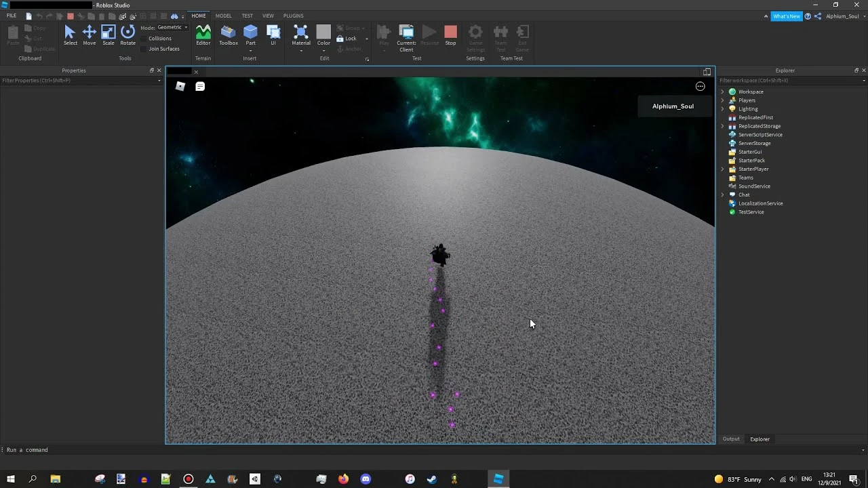Image resolution: width=868 pixels, height=488 pixels.
Task: Click the Roblox menu icon in viewport
Action: coord(180,86)
